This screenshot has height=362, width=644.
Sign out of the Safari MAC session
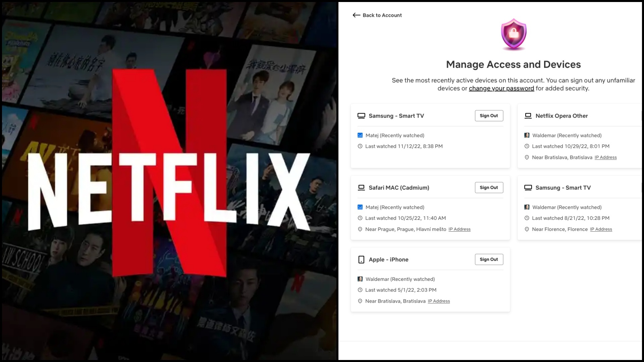click(x=489, y=187)
